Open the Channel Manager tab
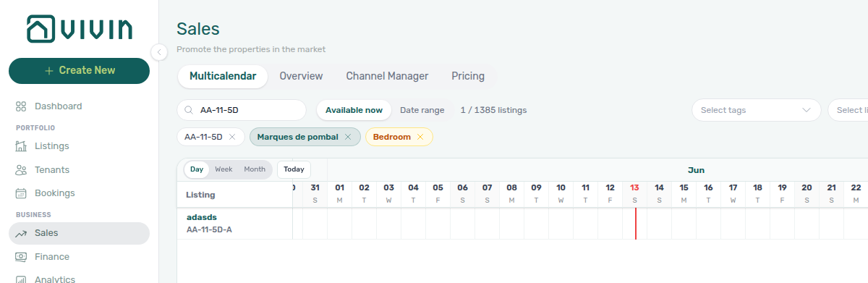Image resolution: width=868 pixels, height=283 pixels. (387, 76)
